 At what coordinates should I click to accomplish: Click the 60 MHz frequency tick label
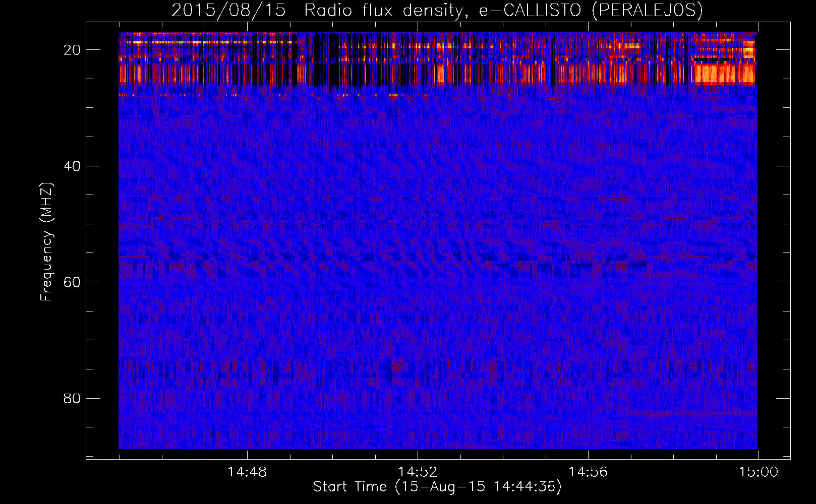tap(72, 282)
